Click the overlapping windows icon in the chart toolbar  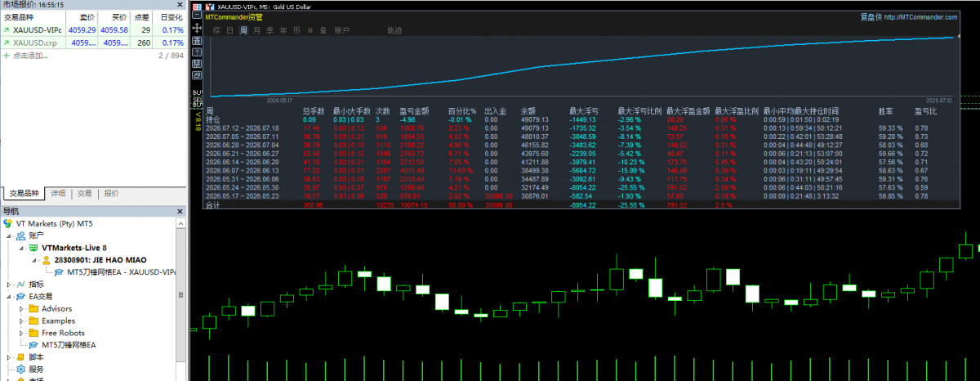coord(197,75)
